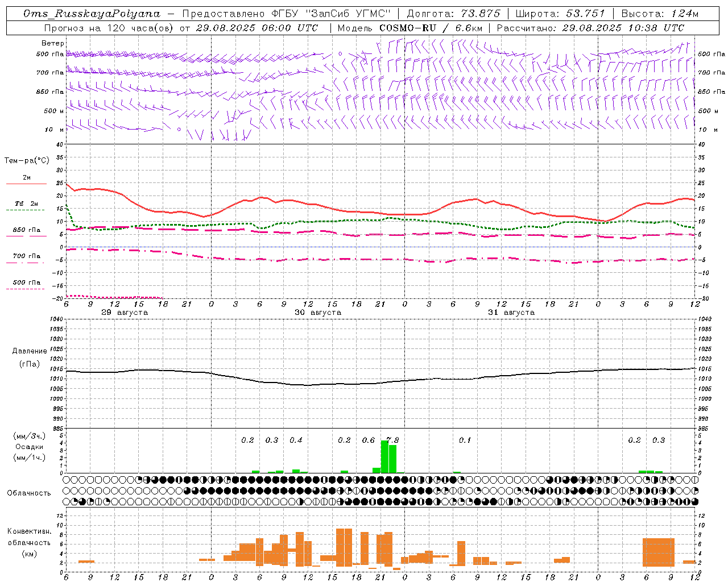The height and width of the screenshot is (582, 728).
Task: Click the tallest green precipitation bar
Action: [384, 457]
